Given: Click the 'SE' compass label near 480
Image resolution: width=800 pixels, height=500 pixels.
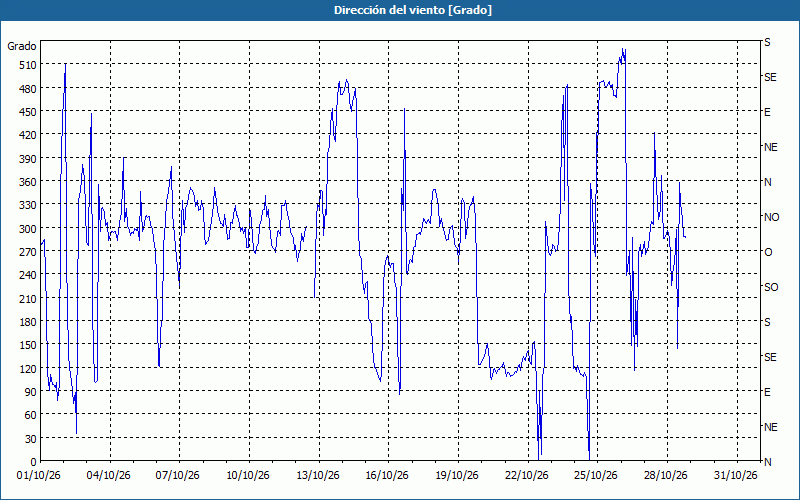Looking at the screenshot, I should (x=770, y=78).
